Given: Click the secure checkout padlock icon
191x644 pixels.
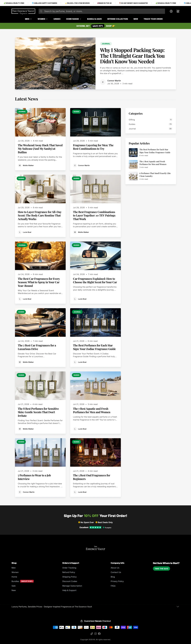Looking at the screenshot, I should click(81, 621).
